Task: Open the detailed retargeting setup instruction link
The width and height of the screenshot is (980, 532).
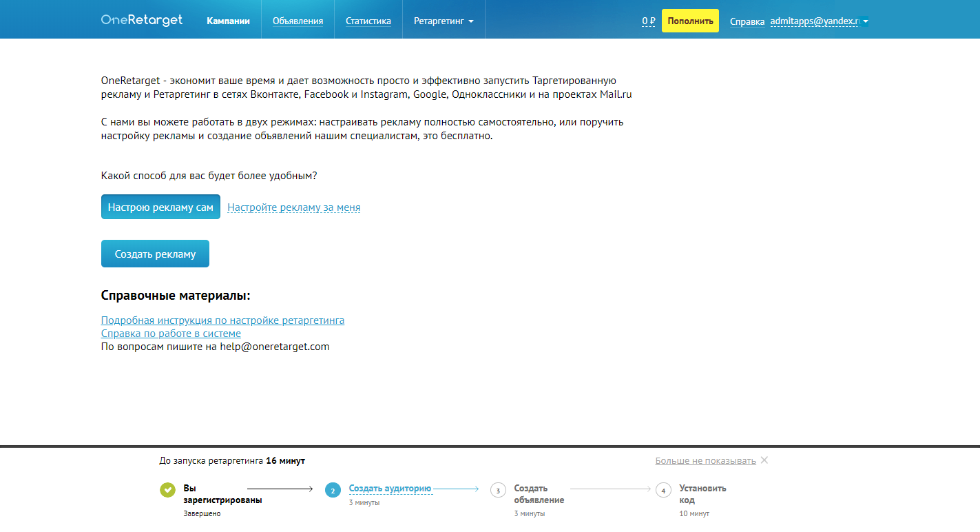Action: click(222, 320)
